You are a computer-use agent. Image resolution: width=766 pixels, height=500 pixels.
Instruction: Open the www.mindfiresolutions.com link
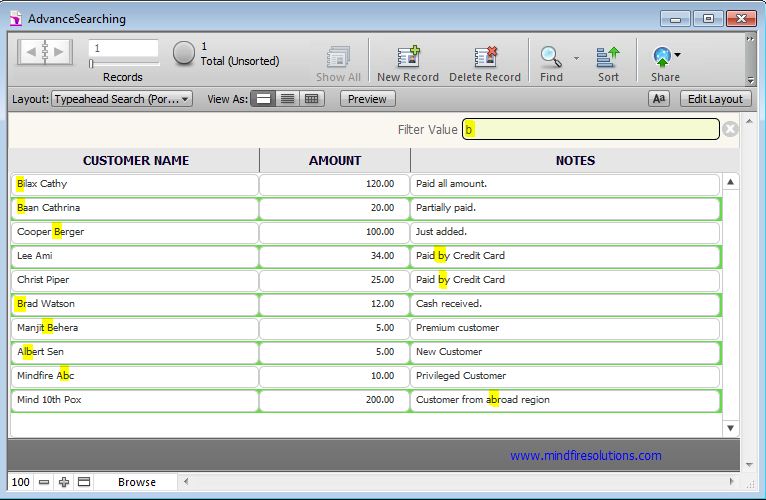pyautogui.click(x=585, y=456)
